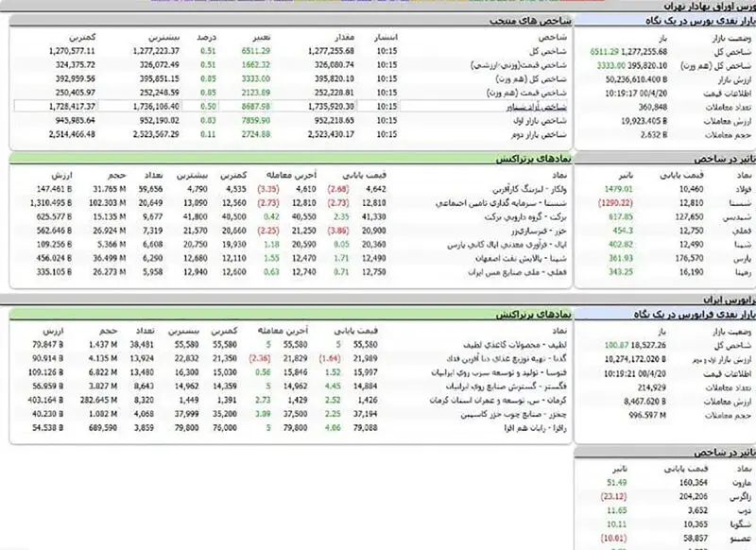Image resolution: width=756 pixels, height=550 pixels.
Task: Select the شاخص بازار اول index row
Action: click(x=291, y=121)
